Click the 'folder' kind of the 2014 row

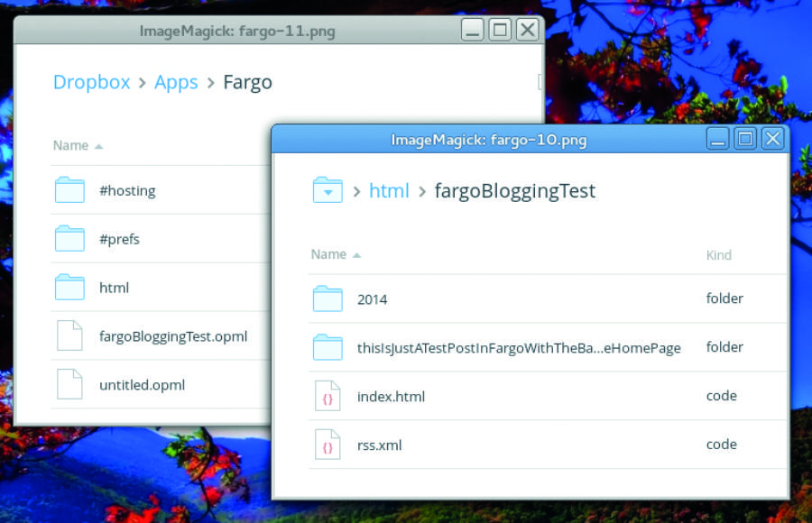724,298
